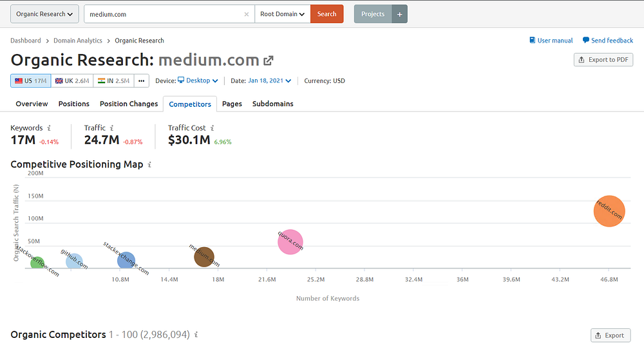The height and width of the screenshot is (345, 644).
Task: Switch to the Pages tab
Action: point(232,104)
